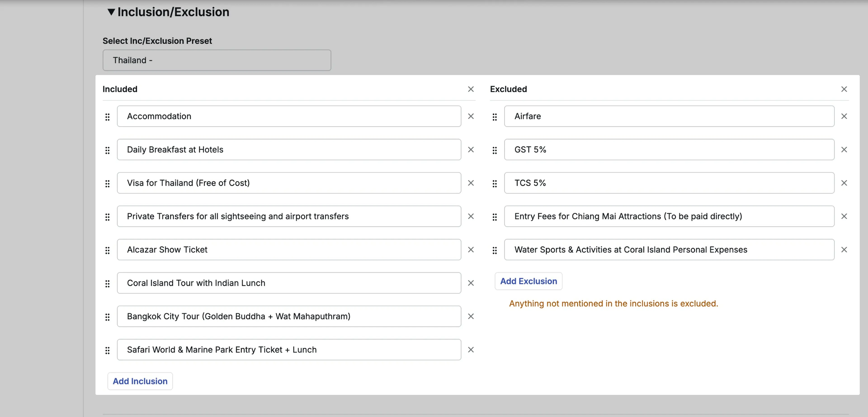The width and height of the screenshot is (868, 417).
Task: Edit the GST 5% exclusion field
Action: [669, 150]
